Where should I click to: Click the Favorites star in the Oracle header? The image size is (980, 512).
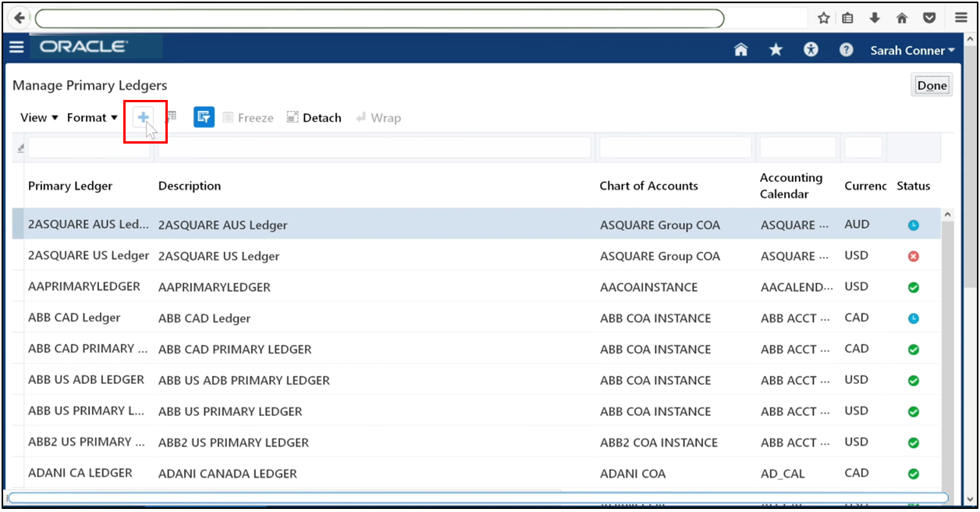point(776,49)
